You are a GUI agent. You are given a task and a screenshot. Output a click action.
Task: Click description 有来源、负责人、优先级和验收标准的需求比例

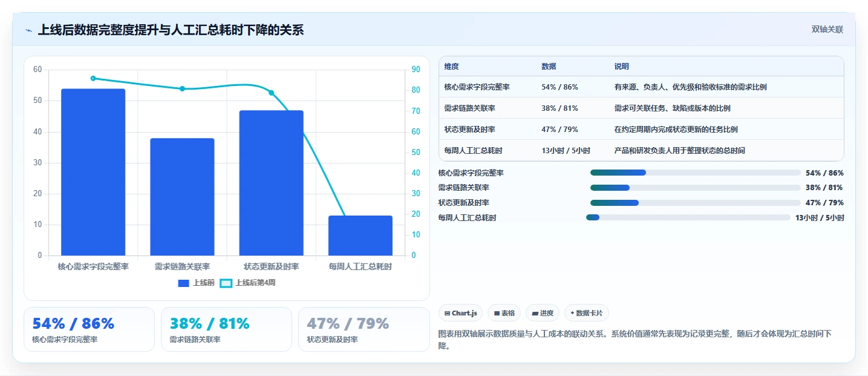point(690,87)
